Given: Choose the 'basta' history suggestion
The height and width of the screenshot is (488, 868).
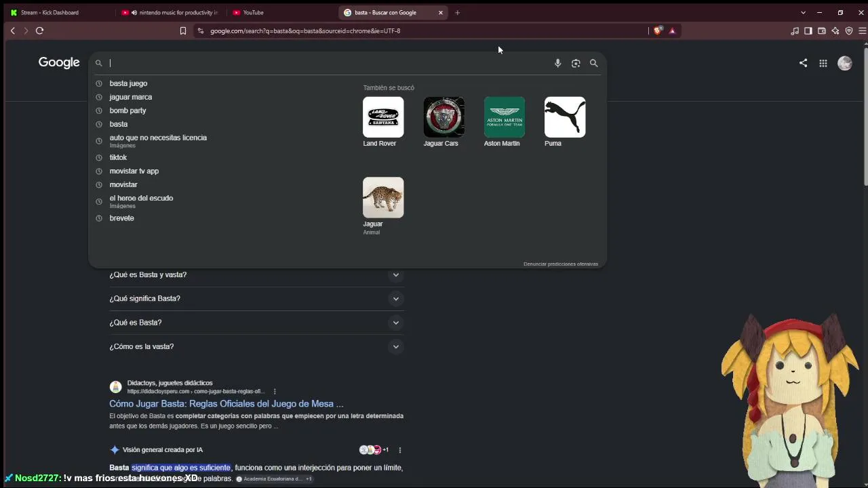Looking at the screenshot, I should [x=119, y=124].
